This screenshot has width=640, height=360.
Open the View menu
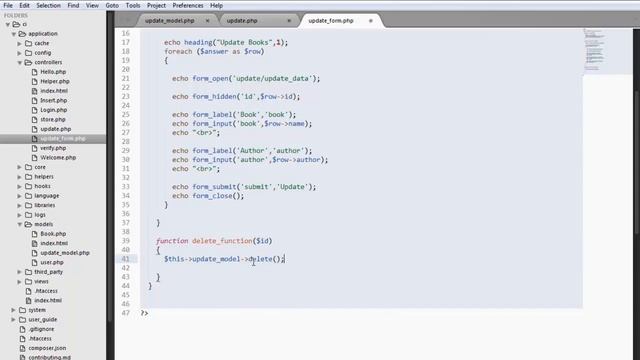click(x=92, y=5)
